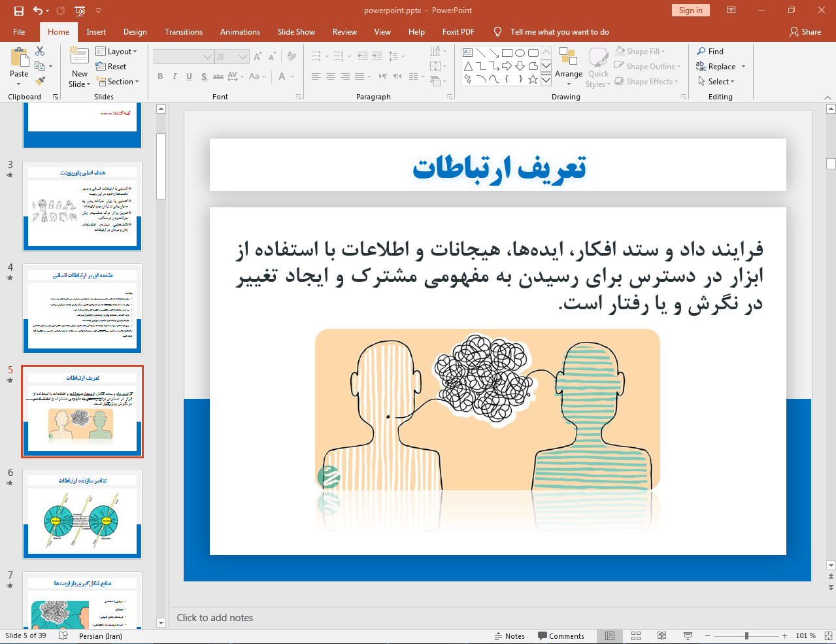Toggle the Comments pane in the status bar
Image resolution: width=836 pixels, height=644 pixels.
[561, 636]
